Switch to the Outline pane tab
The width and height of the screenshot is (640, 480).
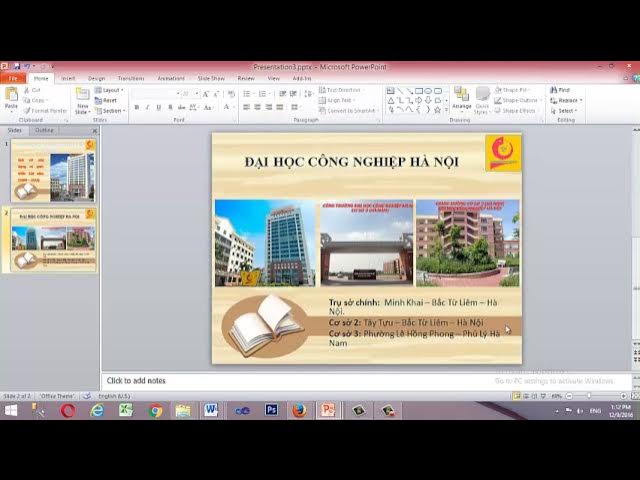coord(44,130)
